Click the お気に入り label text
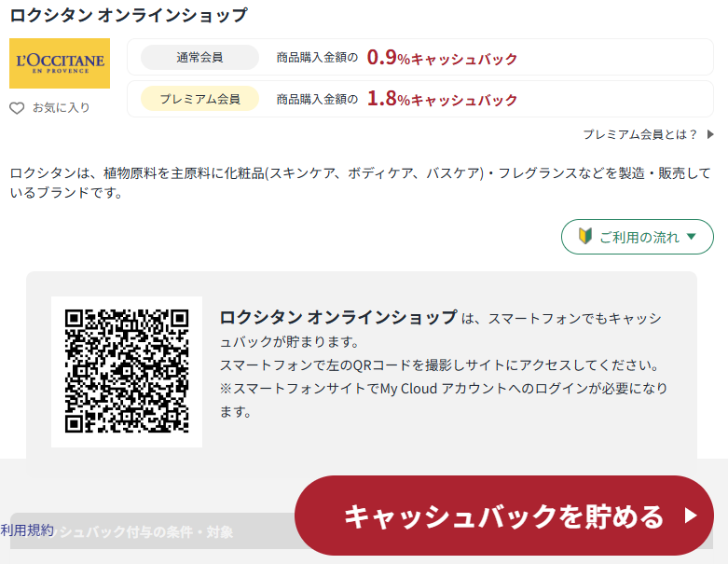Image resolution: width=728 pixels, height=564 pixels. coord(62,108)
